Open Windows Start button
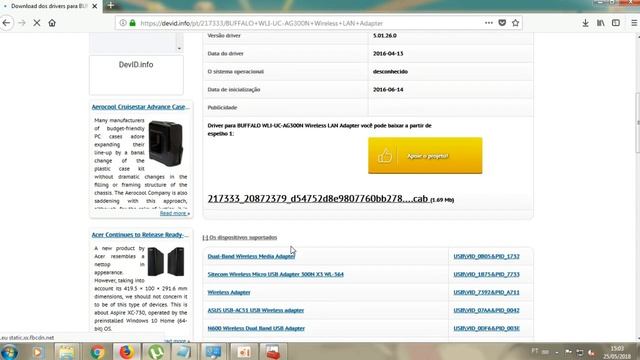The width and height of the screenshot is (640, 360). pos(10,352)
